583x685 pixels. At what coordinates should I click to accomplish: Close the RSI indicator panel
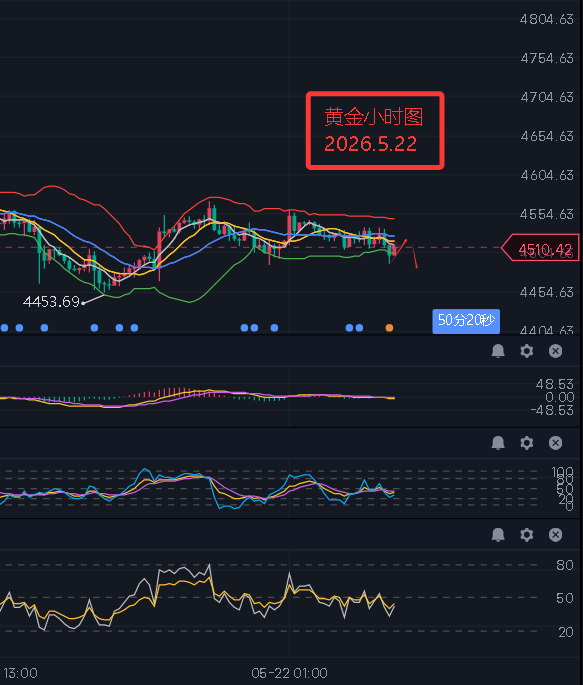(555, 534)
